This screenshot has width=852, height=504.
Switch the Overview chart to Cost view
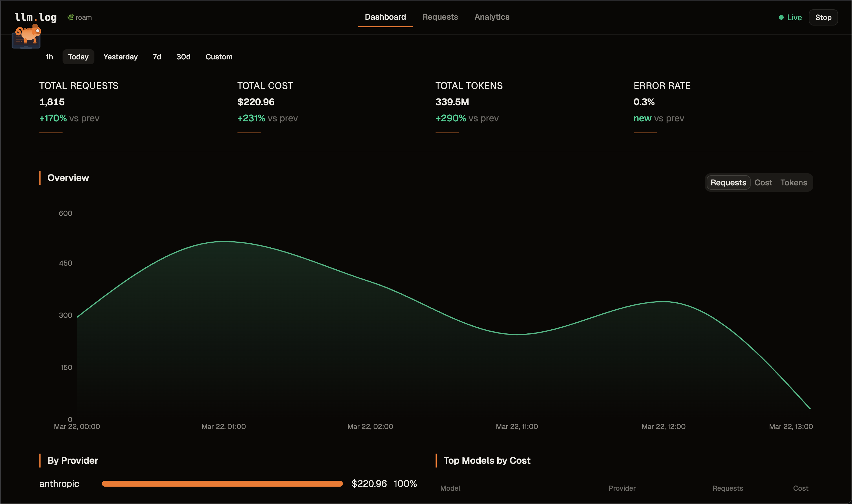click(x=763, y=182)
